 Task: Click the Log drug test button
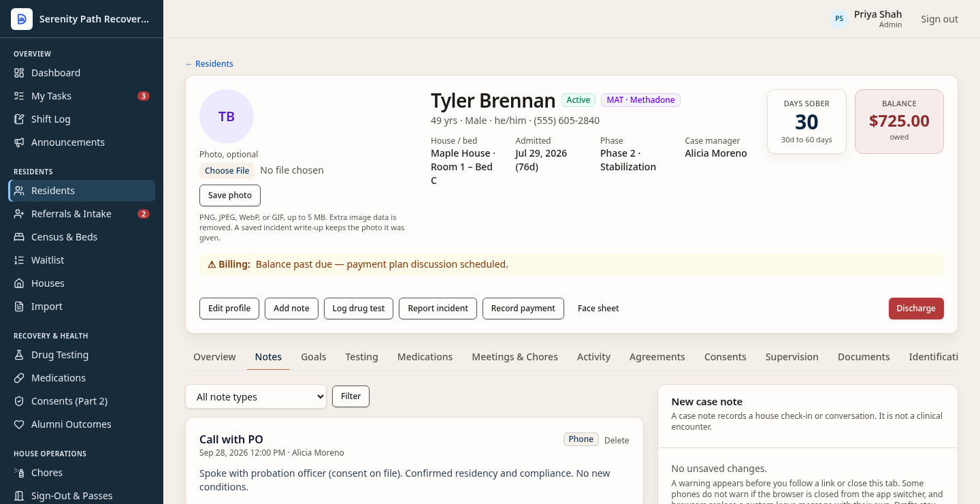click(x=359, y=309)
